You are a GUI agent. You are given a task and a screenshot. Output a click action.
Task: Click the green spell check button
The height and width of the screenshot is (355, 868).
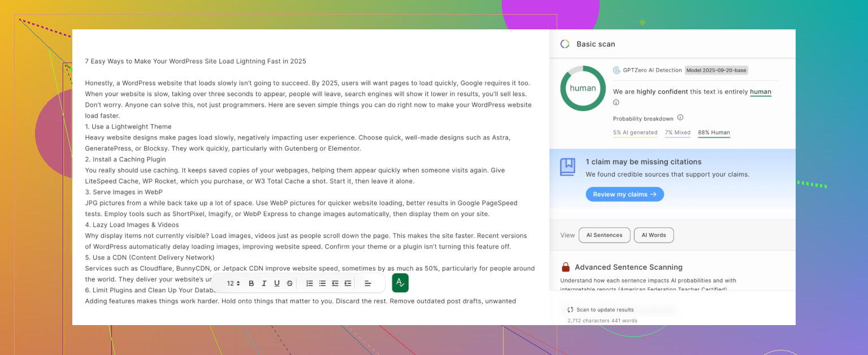point(400,283)
